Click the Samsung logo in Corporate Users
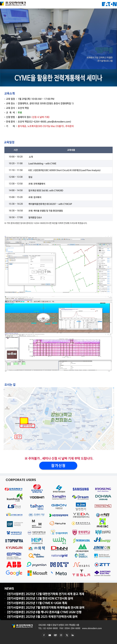Viewport: 117px width, 644px height. pos(81,489)
